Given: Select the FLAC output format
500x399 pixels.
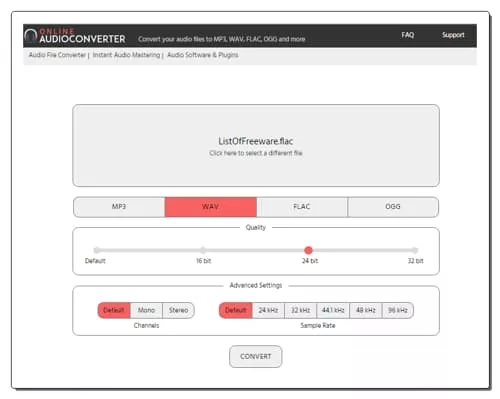Looking at the screenshot, I should (x=302, y=207).
